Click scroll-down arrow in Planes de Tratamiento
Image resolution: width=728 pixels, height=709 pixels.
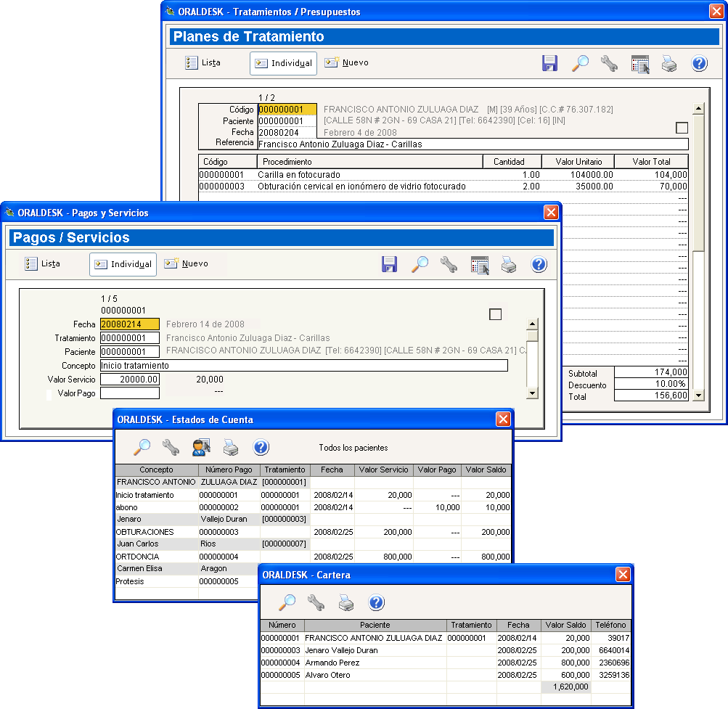(x=698, y=396)
